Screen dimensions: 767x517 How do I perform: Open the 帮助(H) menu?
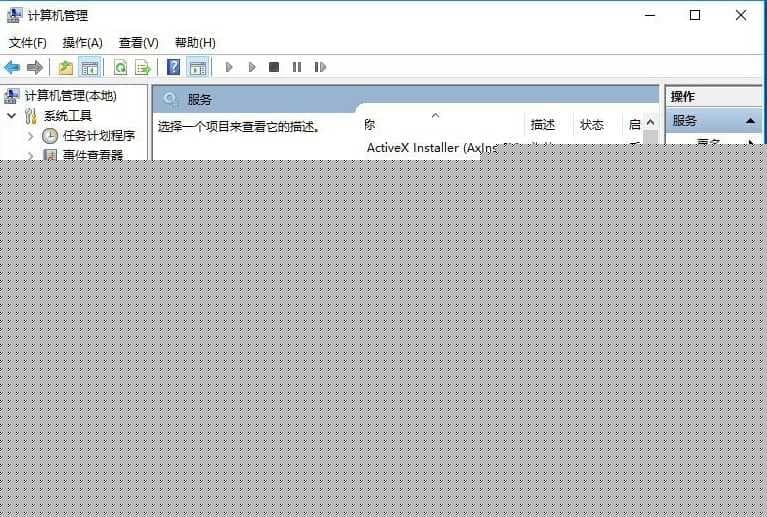click(195, 43)
